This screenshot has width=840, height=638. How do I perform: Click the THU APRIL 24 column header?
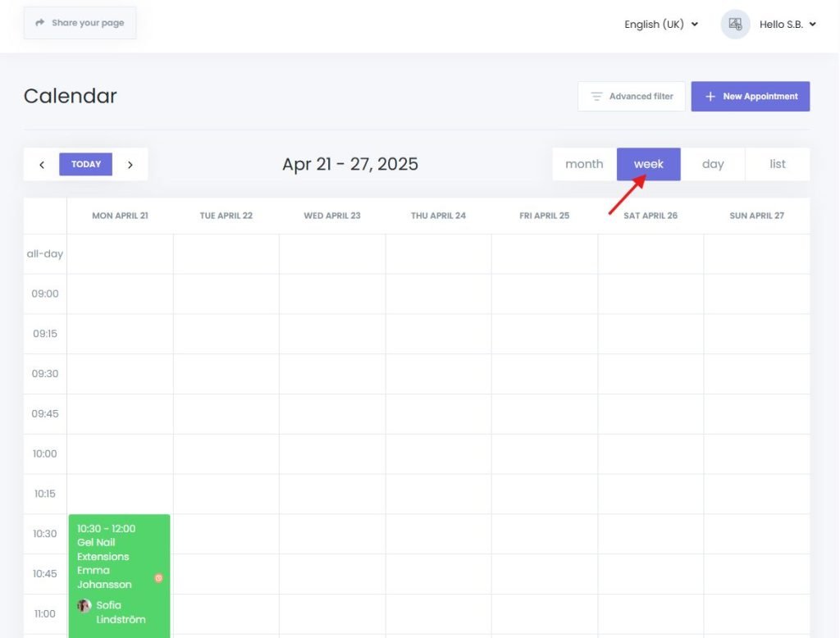point(438,216)
